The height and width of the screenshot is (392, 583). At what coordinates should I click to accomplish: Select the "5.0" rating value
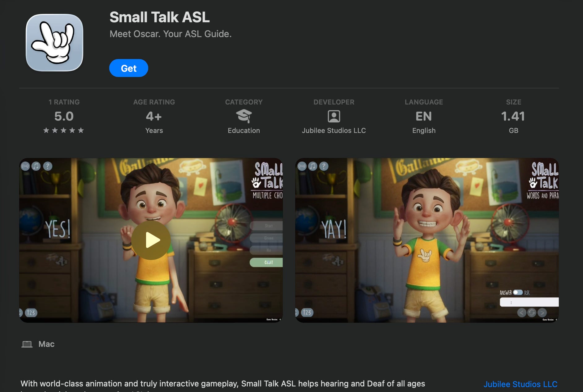click(64, 116)
